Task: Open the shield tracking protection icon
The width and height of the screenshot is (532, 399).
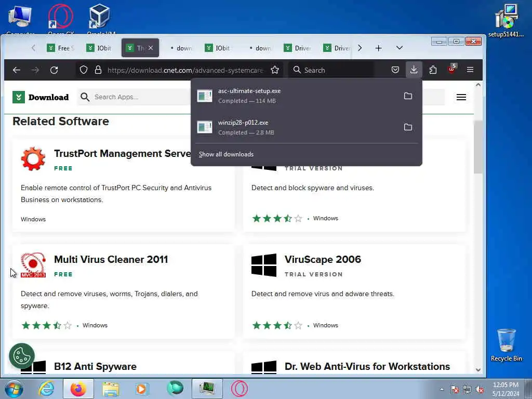Action: 84,70
